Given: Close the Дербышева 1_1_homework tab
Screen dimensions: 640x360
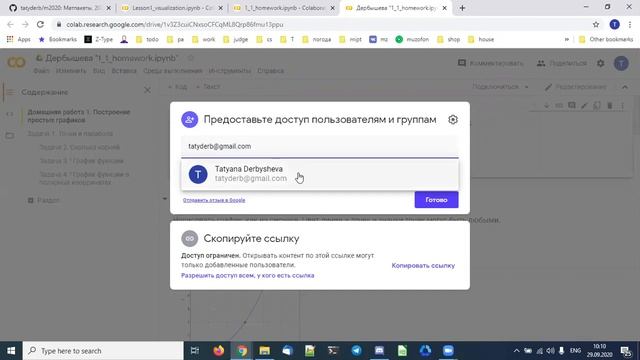Looking at the screenshot, I should (x=444, y=8).
